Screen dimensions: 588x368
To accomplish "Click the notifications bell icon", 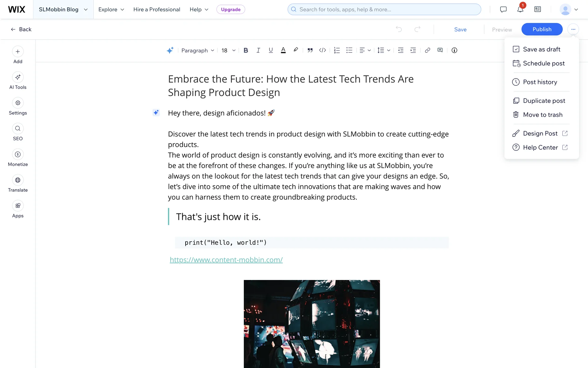I will tap(520, 10).
